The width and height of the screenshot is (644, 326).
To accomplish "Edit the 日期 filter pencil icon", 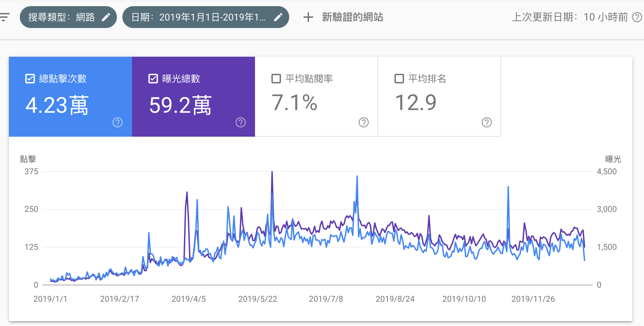I will click(x=278, y=17).
